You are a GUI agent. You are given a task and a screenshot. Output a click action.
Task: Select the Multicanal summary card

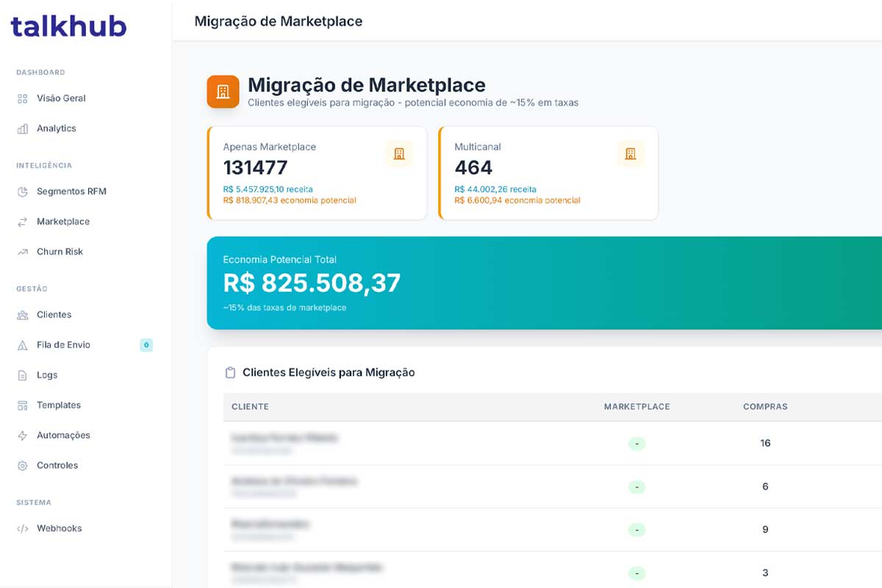(x=548, y=173)
